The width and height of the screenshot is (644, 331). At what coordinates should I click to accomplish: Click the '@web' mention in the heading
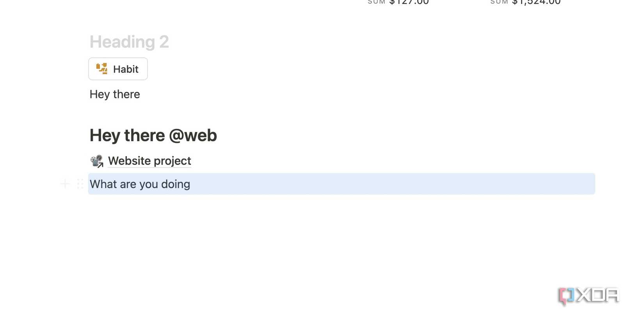[193, 135]
